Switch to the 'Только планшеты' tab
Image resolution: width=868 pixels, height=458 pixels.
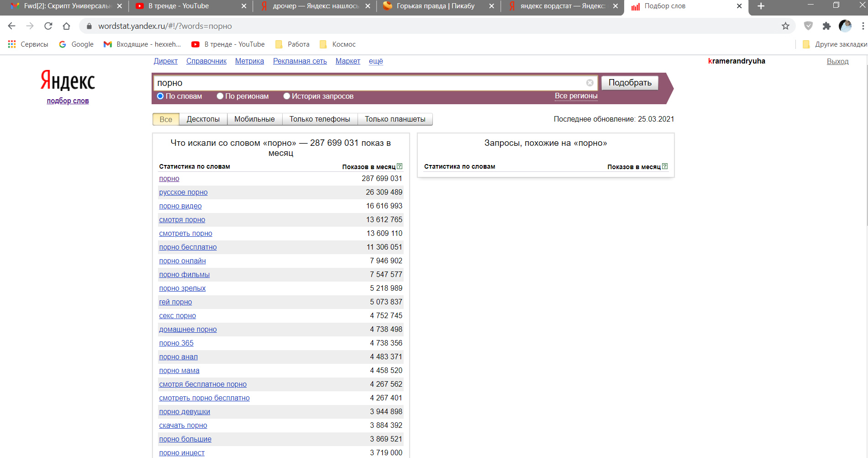pos(395,119)
